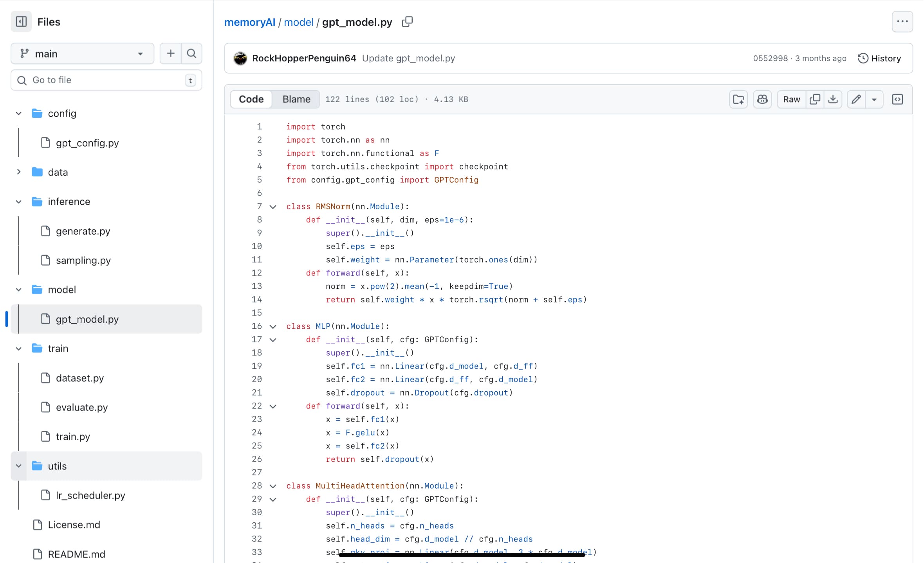Go to memoryAI repository root link
The height and width of the screenshot is (563, 924).
250,22
